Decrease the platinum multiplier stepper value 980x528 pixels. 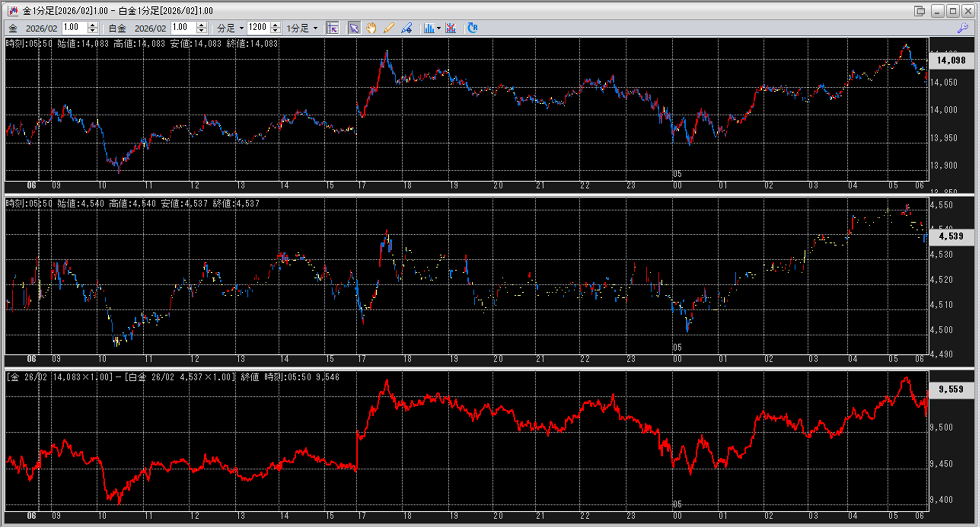202,31
